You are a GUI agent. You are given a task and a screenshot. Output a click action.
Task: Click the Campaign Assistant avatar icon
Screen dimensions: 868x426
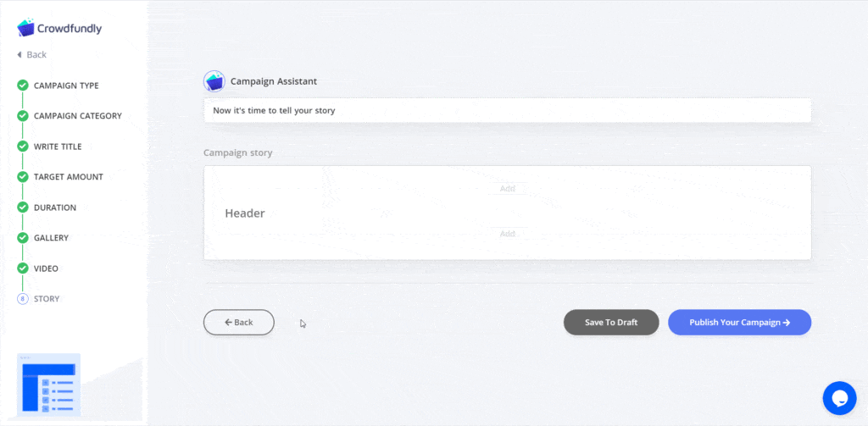click(214, 81)
